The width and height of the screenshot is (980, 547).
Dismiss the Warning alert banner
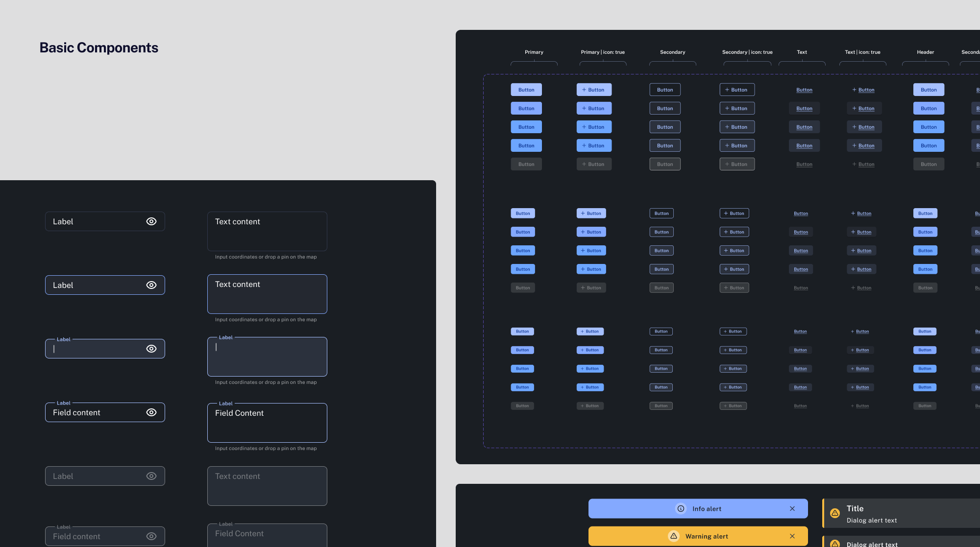point(792,536)
